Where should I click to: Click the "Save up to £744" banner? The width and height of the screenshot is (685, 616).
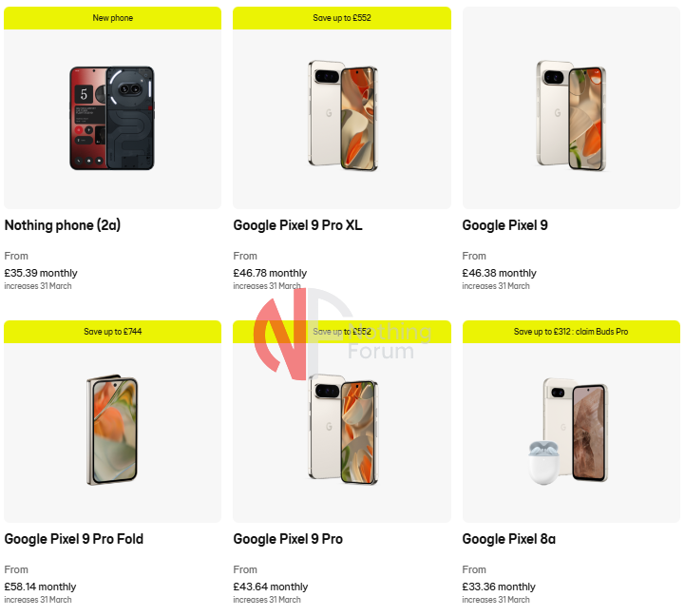coord(112,332)
